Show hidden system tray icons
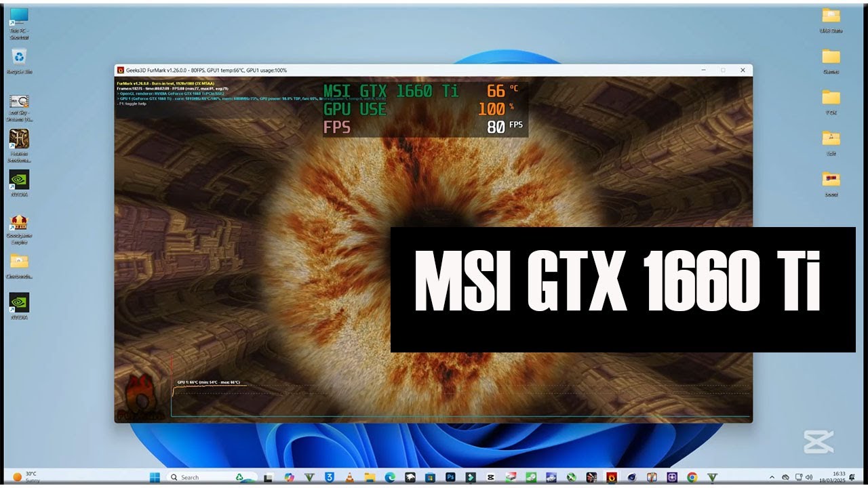The image size is (868, 488). coord(772,477)
